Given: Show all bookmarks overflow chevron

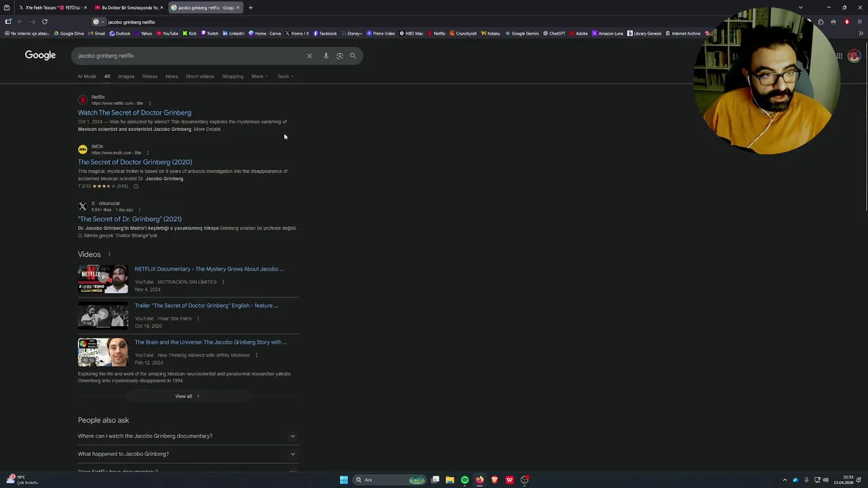Looking at the screenshot, I should [861, 33].
